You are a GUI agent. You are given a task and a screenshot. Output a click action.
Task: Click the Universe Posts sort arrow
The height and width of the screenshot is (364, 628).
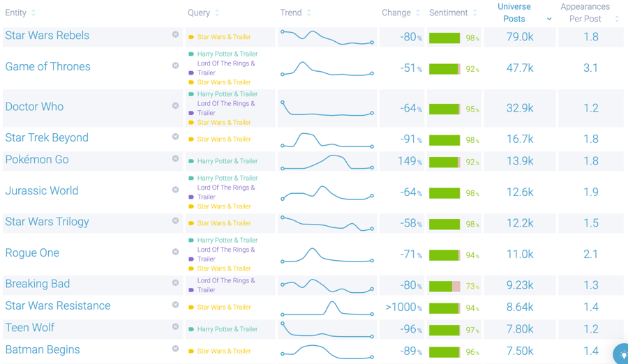pyautogui.click(x=549, y=19)
